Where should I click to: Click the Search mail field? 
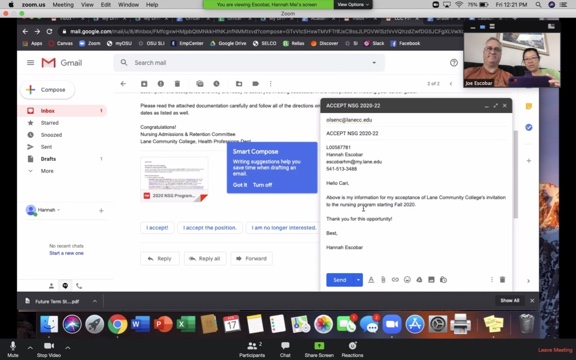249,63
